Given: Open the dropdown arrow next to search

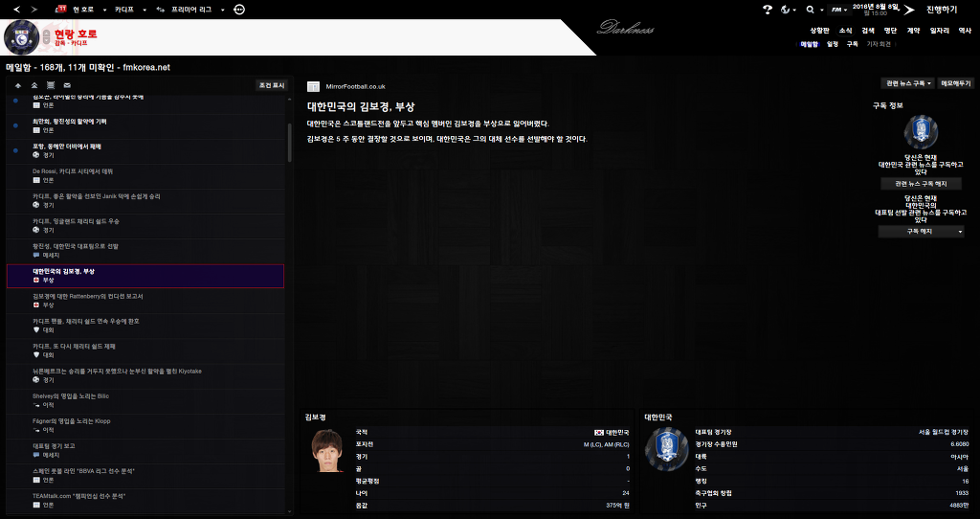Looking at the screenshot, I should [821, 10].
